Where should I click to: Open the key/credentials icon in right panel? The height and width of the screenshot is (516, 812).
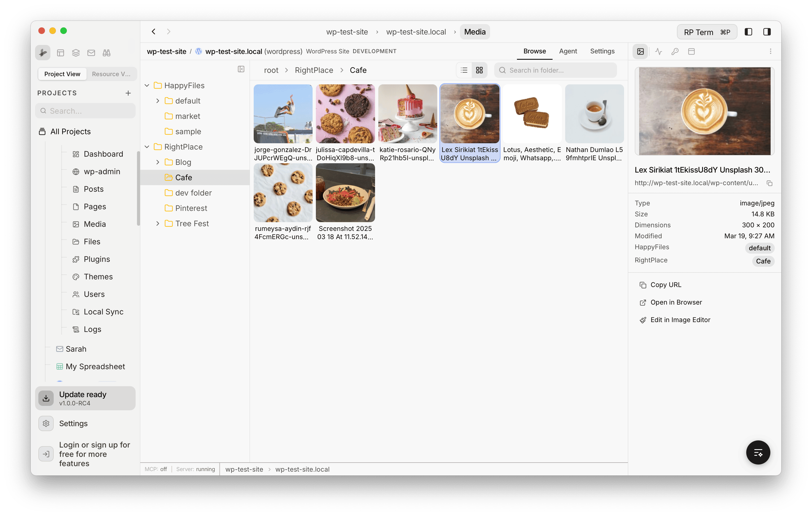(x=675, y=51)
